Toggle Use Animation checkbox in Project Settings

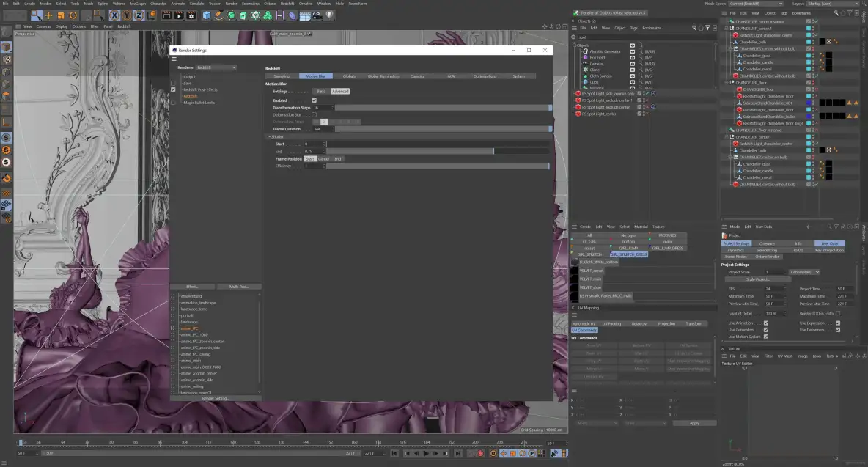[766, 323]
